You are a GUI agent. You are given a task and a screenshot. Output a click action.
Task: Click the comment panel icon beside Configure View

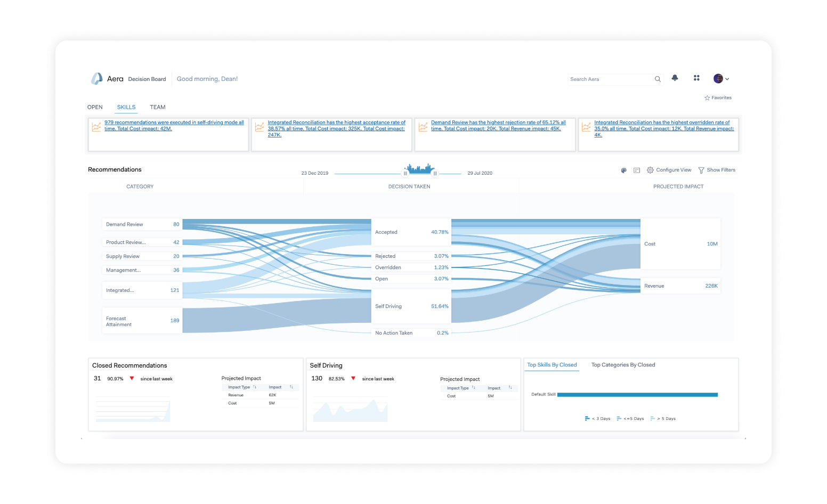tap(637, 170)
